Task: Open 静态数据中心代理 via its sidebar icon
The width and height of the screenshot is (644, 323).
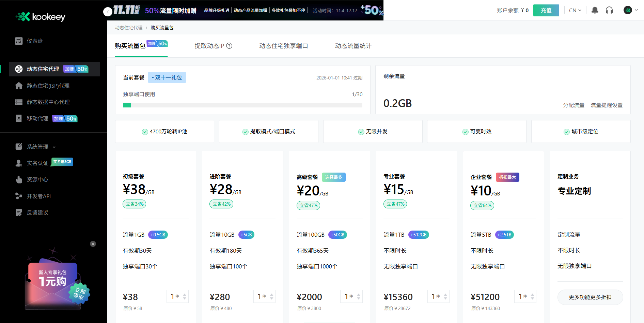Action: click(x=19, y=102)
